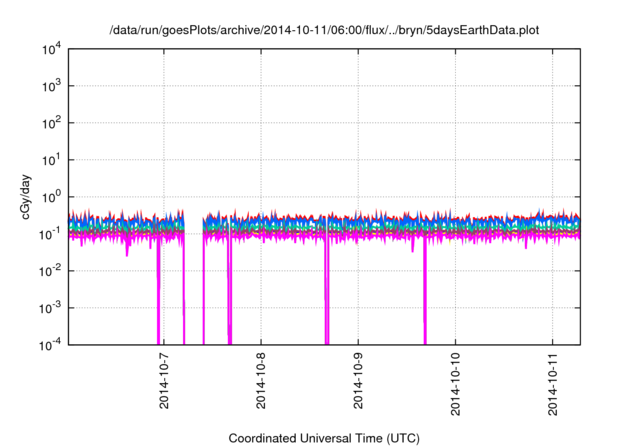
Task: Click the 10^-2 y-axis tick label
Action: (50, 271)
